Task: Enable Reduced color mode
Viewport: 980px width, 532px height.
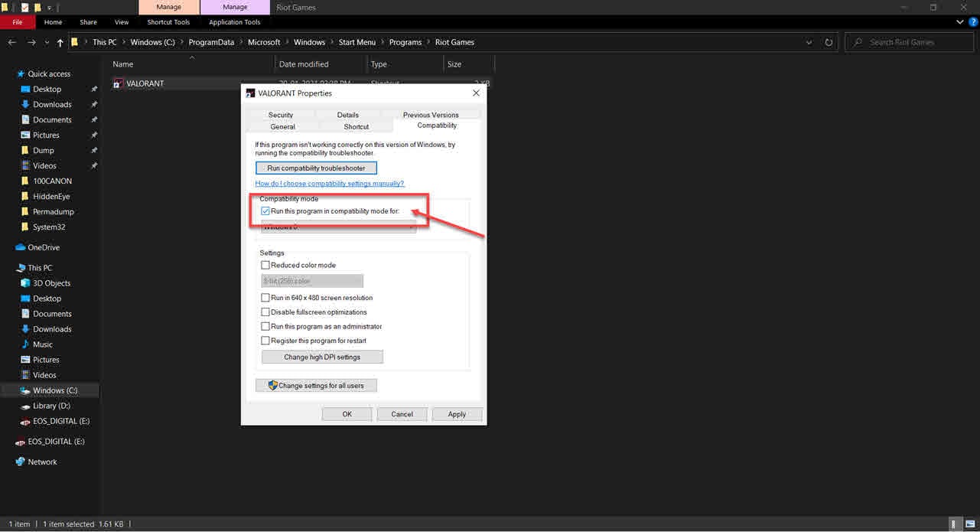Action: (265, 266)
